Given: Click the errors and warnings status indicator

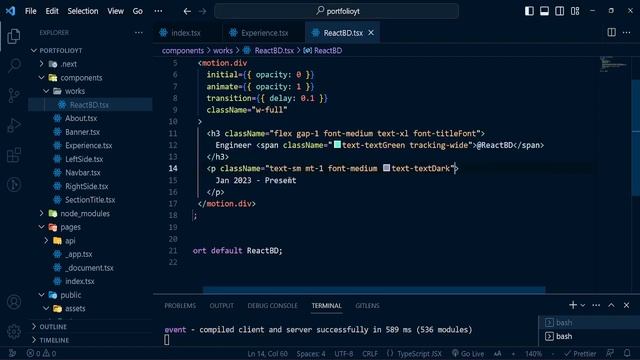Looking at the screenshot, I should coord(41,353).
